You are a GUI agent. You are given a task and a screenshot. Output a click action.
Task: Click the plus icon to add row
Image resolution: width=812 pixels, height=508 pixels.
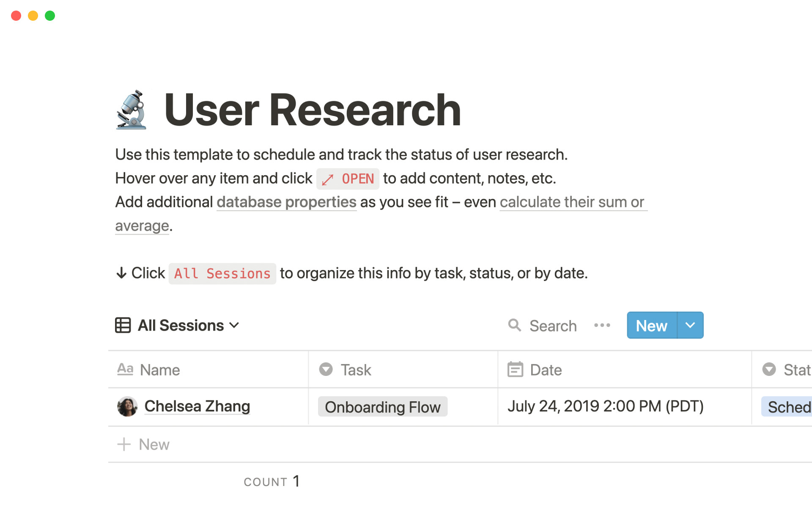(x=124, y=444)
